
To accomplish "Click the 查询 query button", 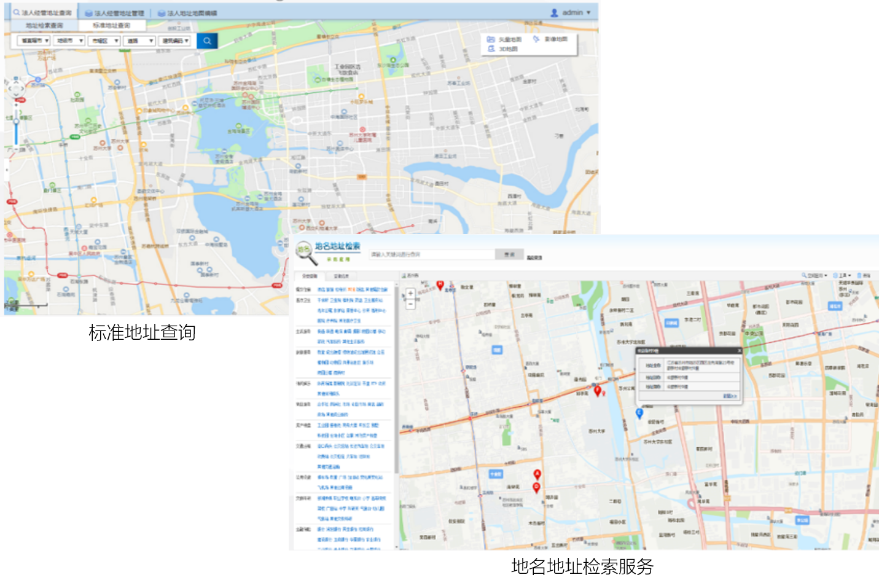I will tap(509, 254).
